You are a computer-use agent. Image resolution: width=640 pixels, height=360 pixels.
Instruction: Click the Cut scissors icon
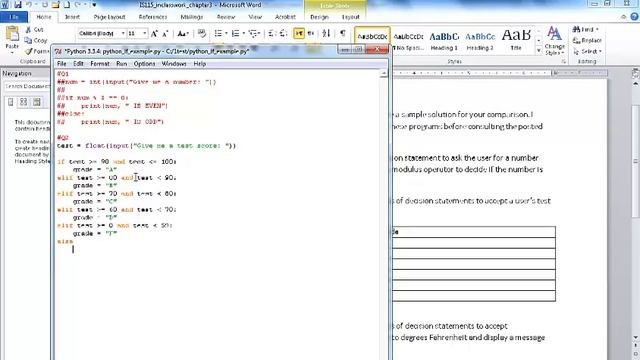coord(29,29)
